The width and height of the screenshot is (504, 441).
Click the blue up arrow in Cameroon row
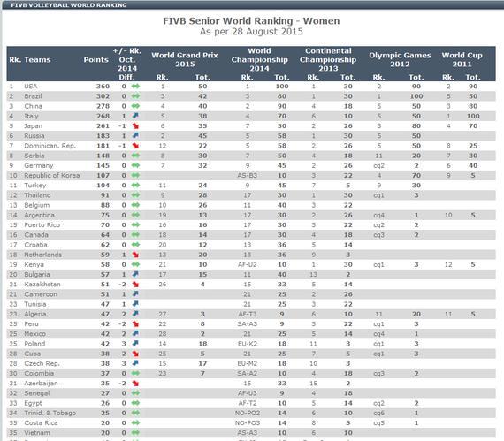click(x=135, y=293)
